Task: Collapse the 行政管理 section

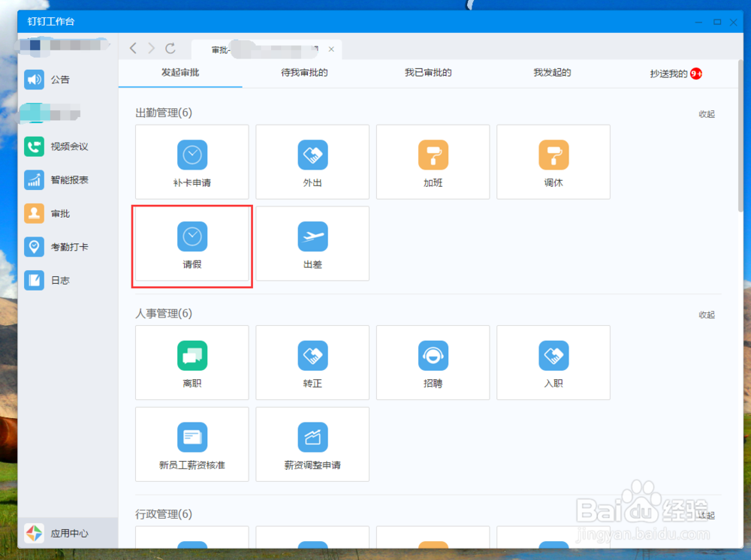Action: 707,516
